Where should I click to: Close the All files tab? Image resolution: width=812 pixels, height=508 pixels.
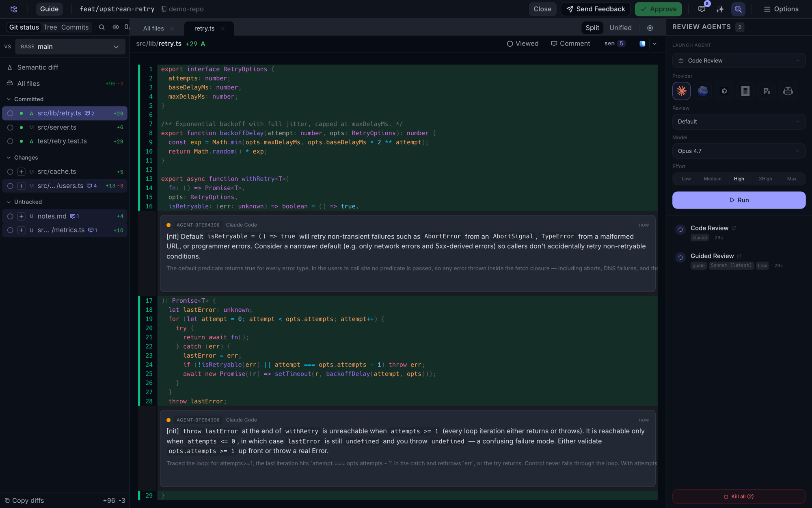172,28
